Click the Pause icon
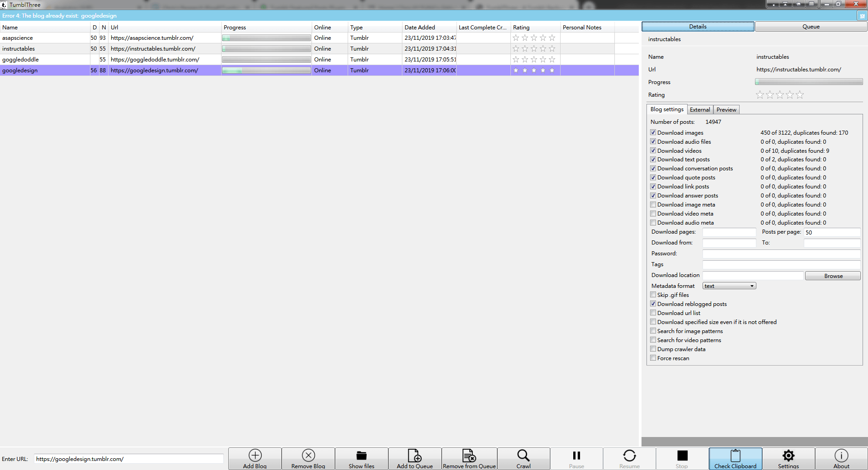This screenshot has height=470, width=868. click(576, 455)
